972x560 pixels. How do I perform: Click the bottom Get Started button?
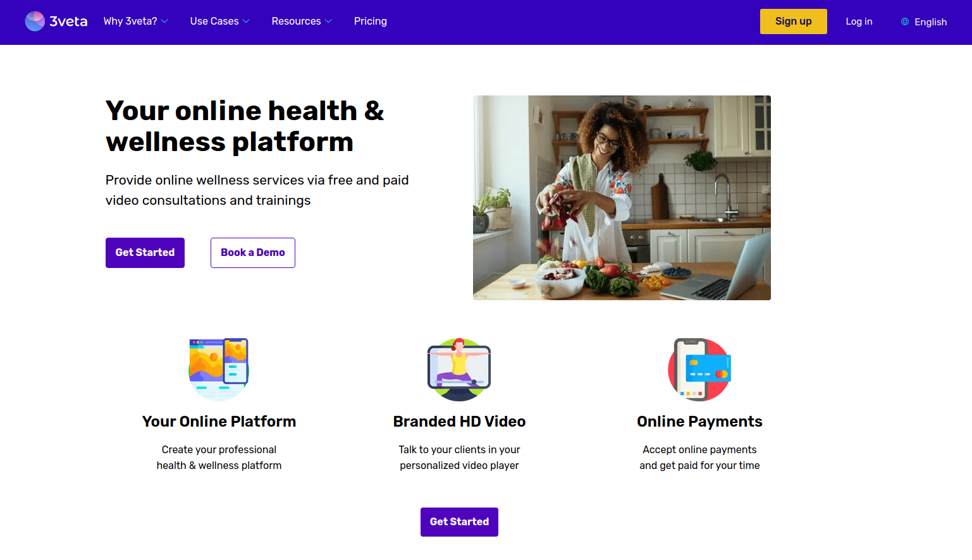click(x=459, y=522)
